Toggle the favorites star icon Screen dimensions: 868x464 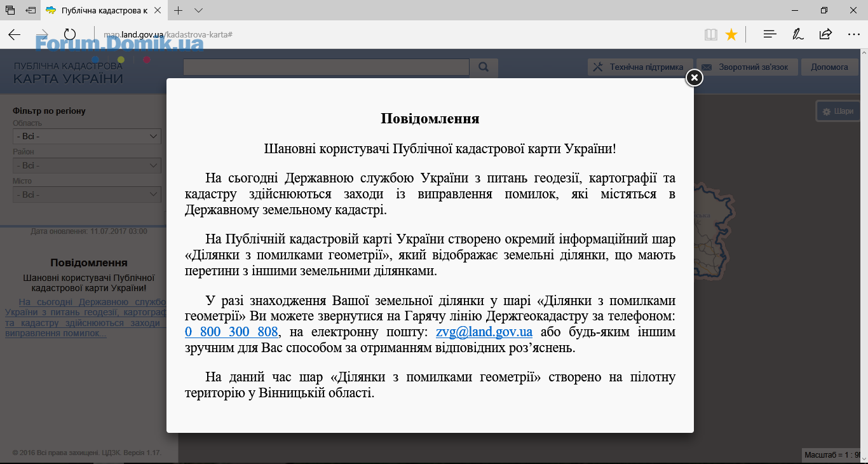coord(731,34)
